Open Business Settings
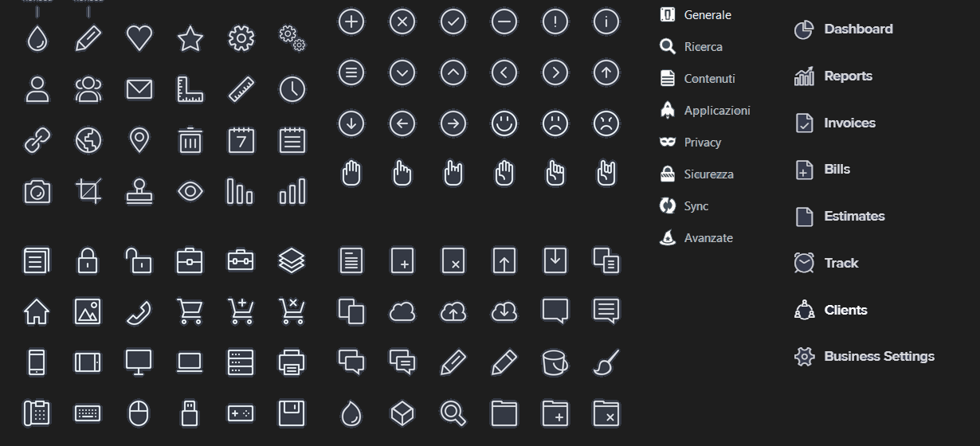The width and height of the screenshot is (980, 446). pyautogui.click(x=879, y=356)
